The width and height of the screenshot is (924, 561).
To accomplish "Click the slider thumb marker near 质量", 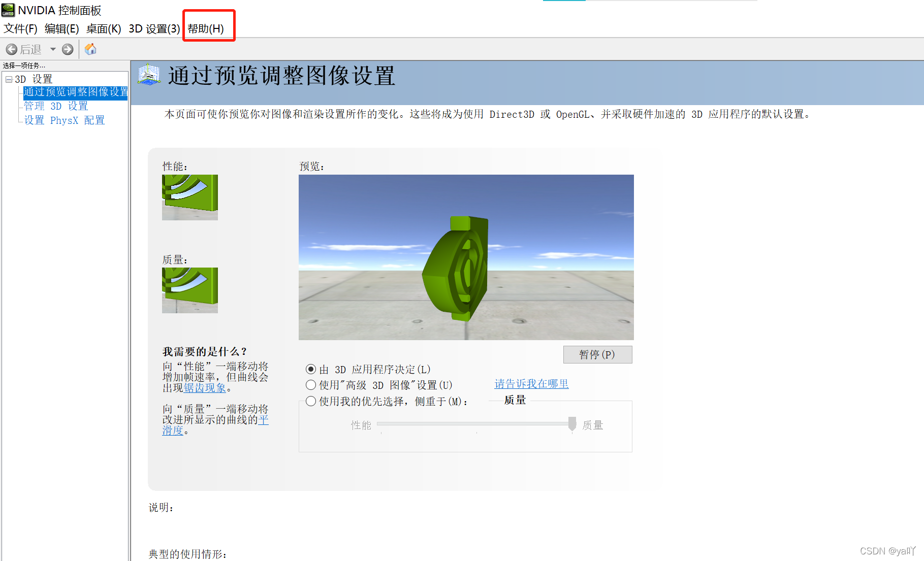I will point(572,424).
